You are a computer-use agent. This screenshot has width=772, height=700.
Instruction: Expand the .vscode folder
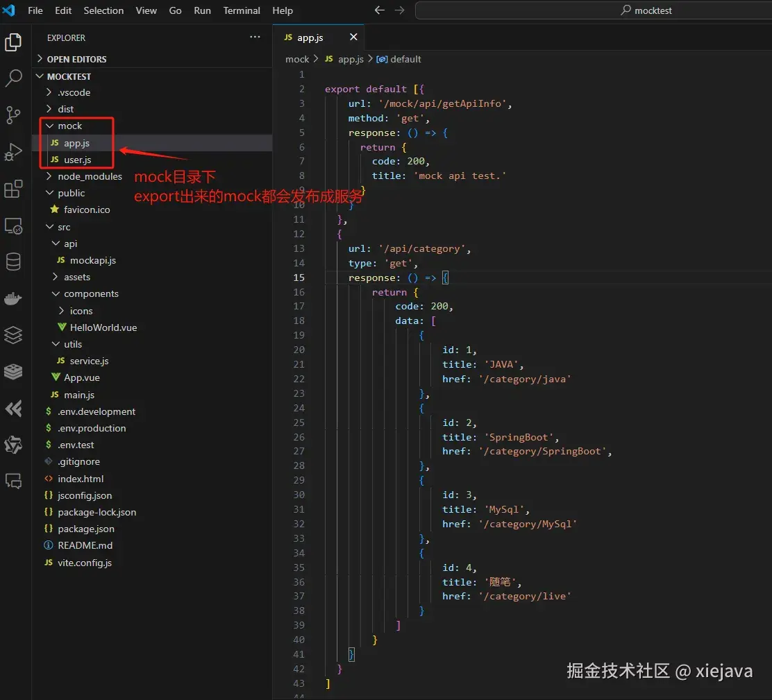pos(152,92)
